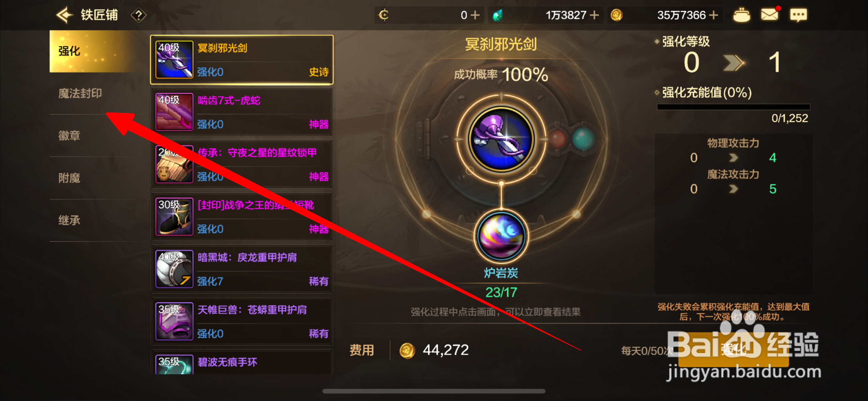Click the orange 强化 button
This screenshot has width=868, height=401.
(733, 350)
